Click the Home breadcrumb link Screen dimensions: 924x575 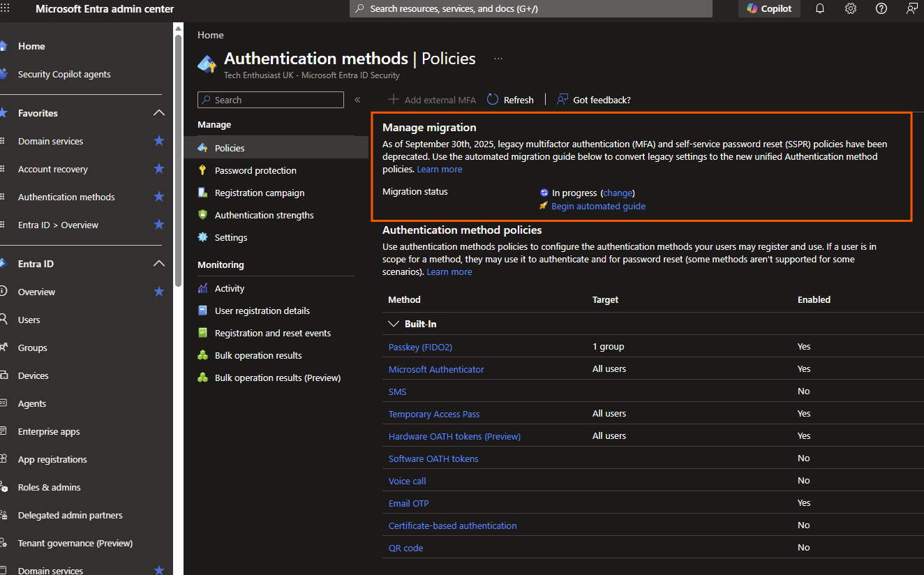click(211, 35)
